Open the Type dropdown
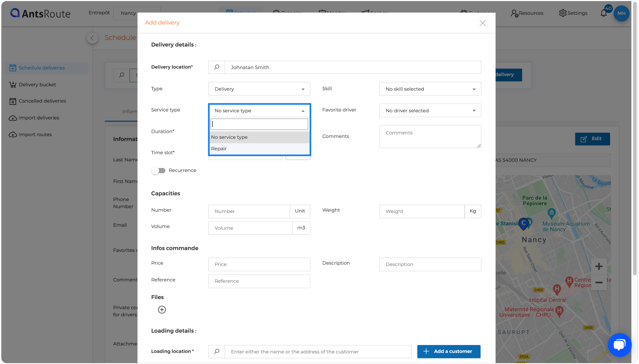Screen dimensions: 639x364 coord(259,89)
